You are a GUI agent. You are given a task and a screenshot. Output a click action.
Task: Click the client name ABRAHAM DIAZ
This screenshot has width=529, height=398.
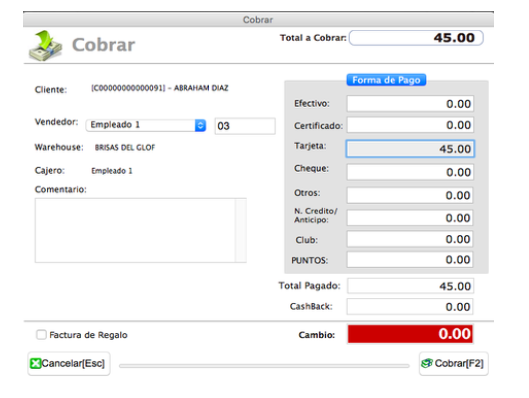[201, 88]
